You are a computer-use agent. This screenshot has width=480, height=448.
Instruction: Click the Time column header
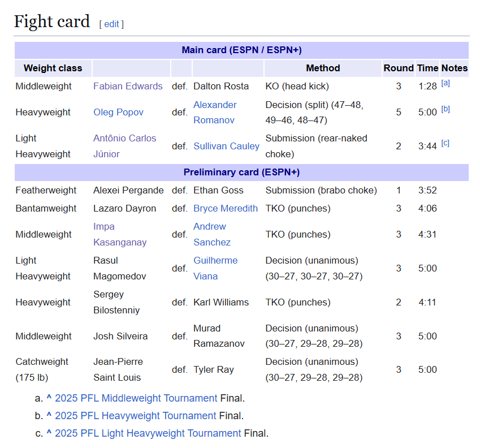[x=427, y=68]
